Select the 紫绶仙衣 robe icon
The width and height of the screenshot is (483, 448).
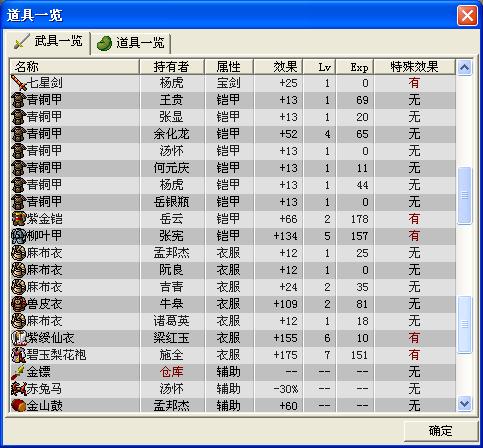[19, 338]
